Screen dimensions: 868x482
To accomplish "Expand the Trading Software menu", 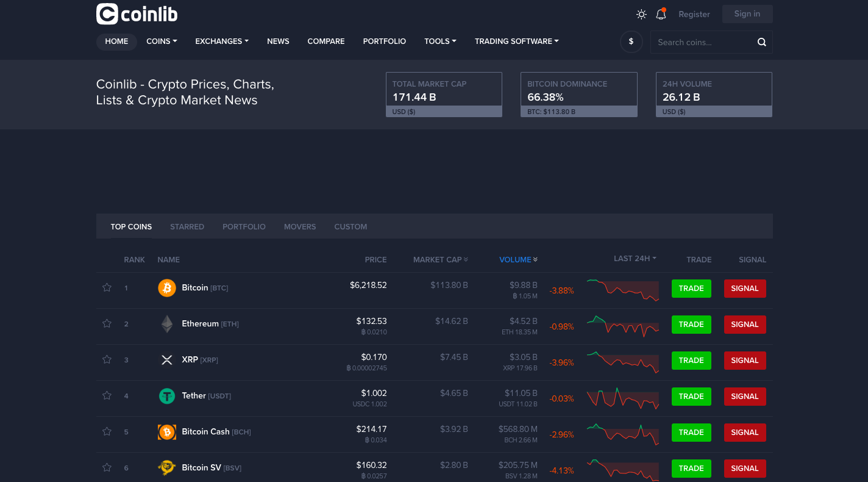I will click(516, 41).
